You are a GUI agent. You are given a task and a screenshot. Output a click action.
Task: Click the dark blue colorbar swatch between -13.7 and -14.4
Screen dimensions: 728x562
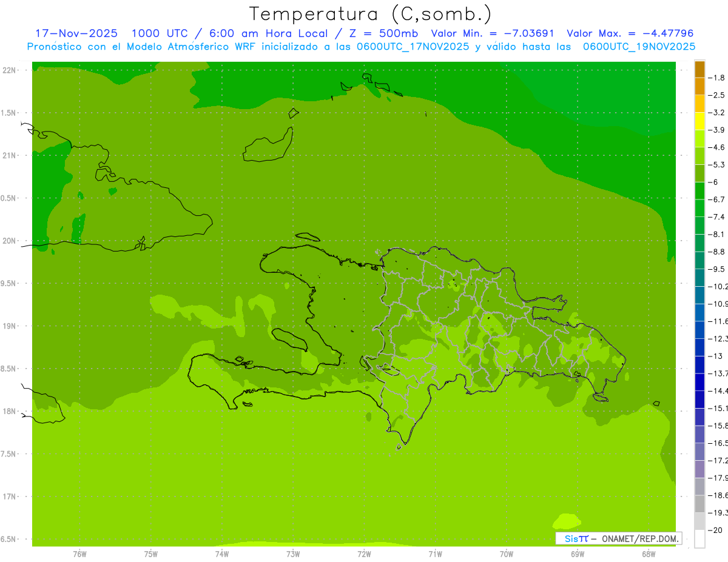pos(699,382)
